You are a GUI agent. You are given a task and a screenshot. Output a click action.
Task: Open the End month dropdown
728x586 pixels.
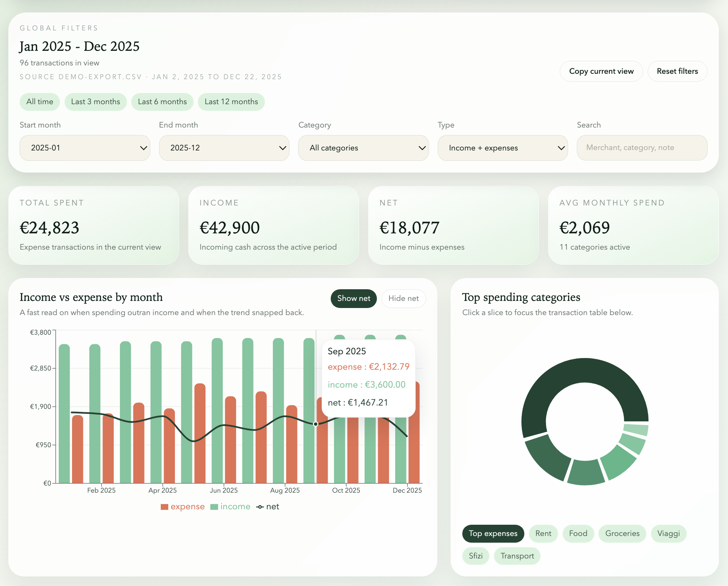[x=224, y=148]
